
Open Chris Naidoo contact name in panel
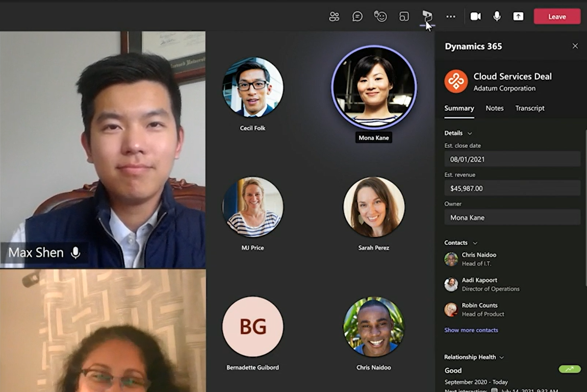point(479,255)
